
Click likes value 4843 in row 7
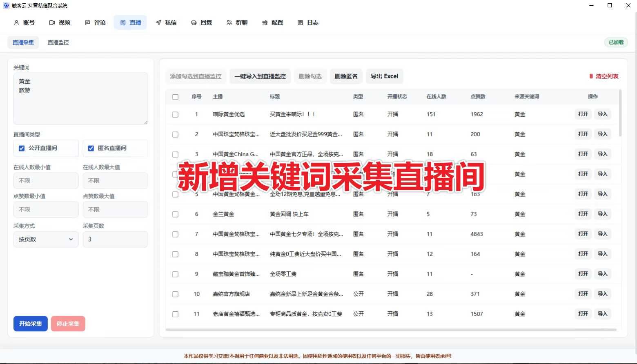[477, 234]
